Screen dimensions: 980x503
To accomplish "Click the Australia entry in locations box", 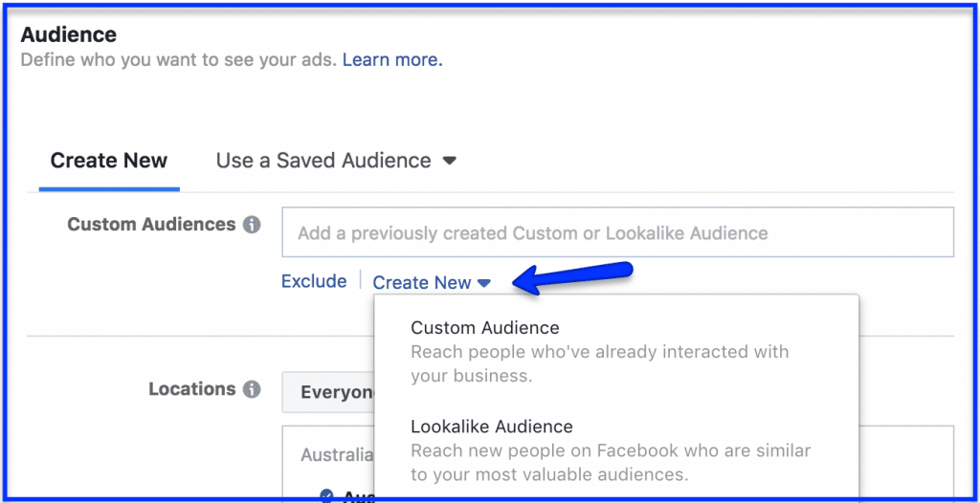I will [x=338, y=454].
